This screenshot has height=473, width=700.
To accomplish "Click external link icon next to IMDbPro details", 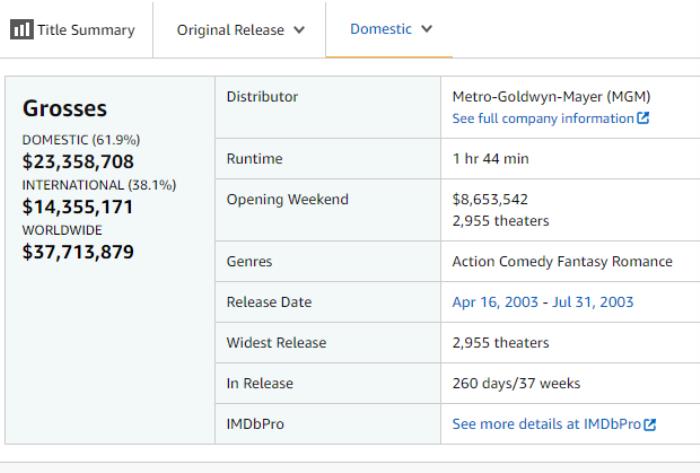I will 650,425.
